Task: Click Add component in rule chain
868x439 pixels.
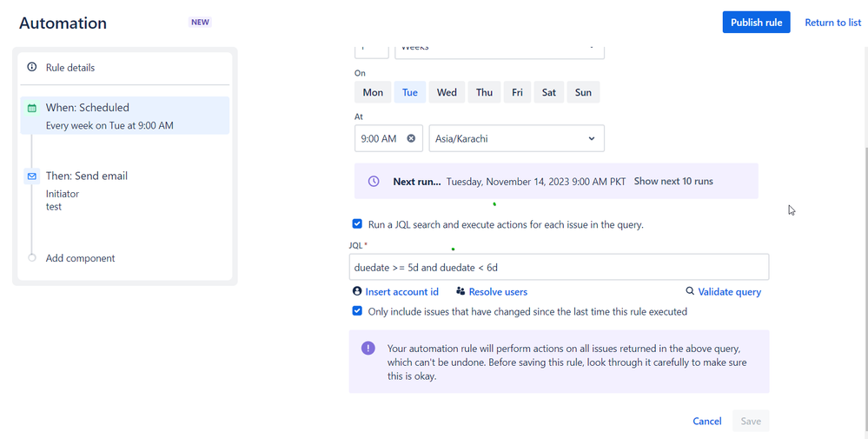Action: [x=80, y=258]
